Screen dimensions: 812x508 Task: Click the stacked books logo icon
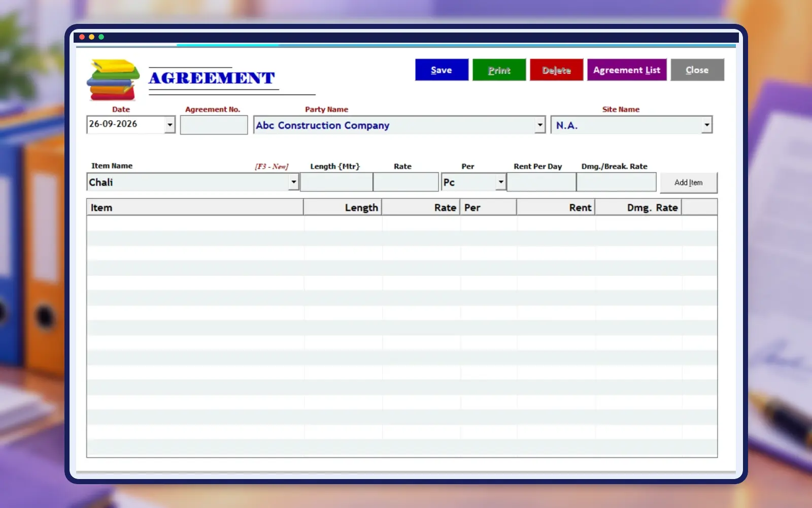click(113, 80)
